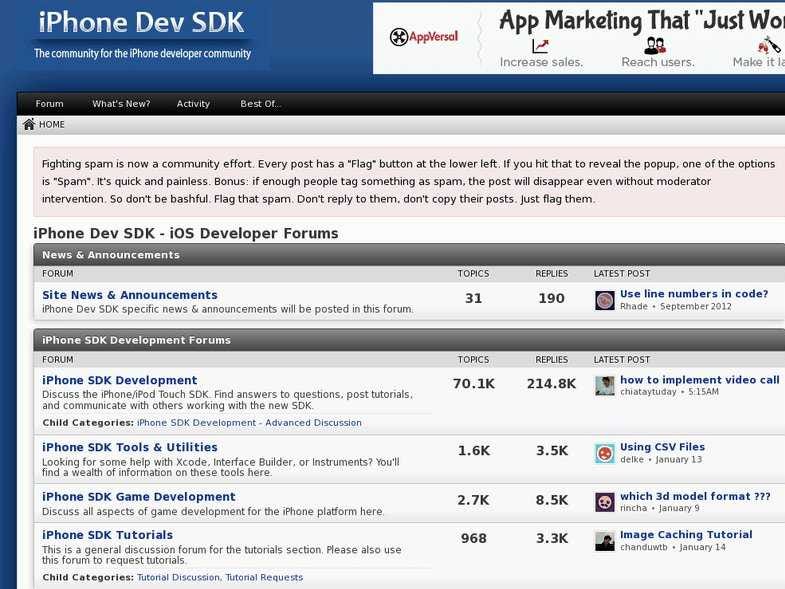
Task: Click the AppVersal logo in the banner
Action: (424, 37)
